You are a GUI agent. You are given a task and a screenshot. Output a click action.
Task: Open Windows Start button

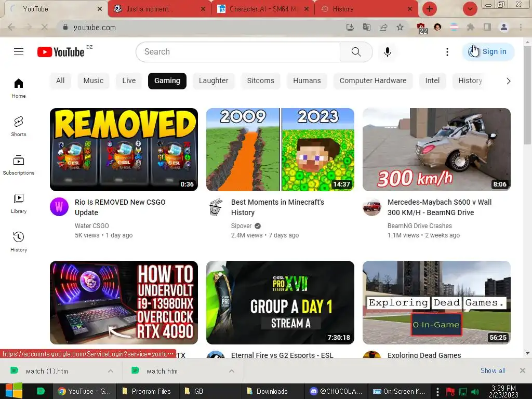14,391
